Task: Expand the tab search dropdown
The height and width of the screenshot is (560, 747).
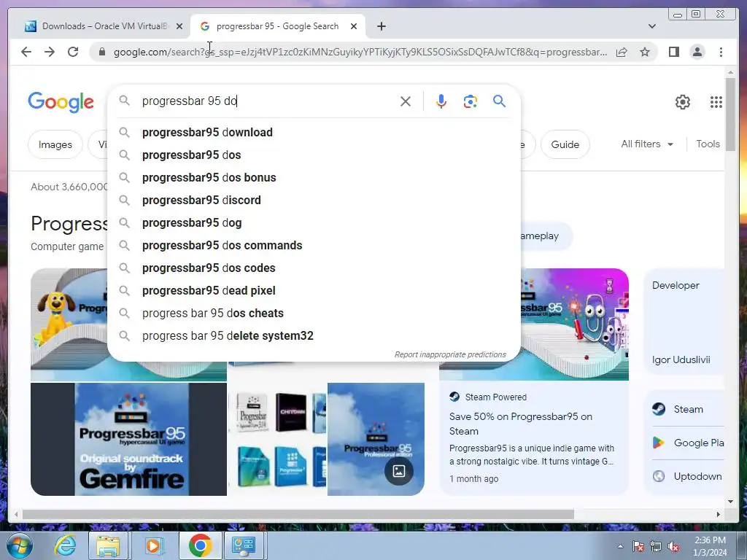Action: [652, 26]
